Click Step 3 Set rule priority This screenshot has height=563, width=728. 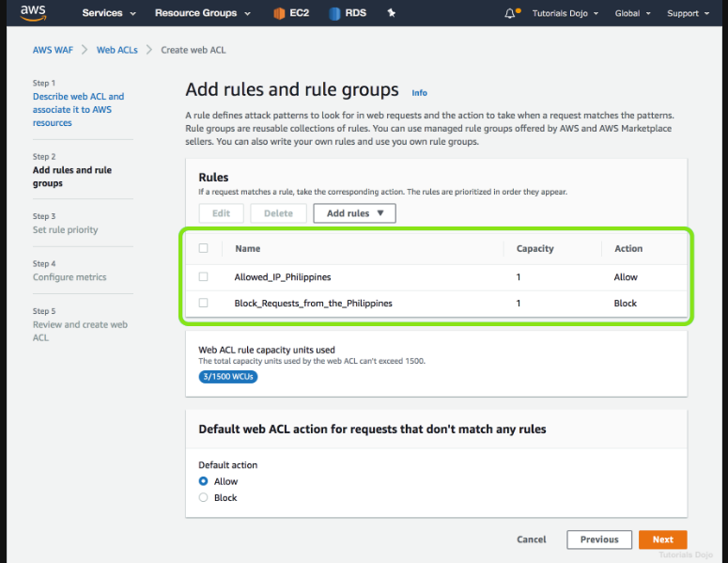click(x=66, y=229)
